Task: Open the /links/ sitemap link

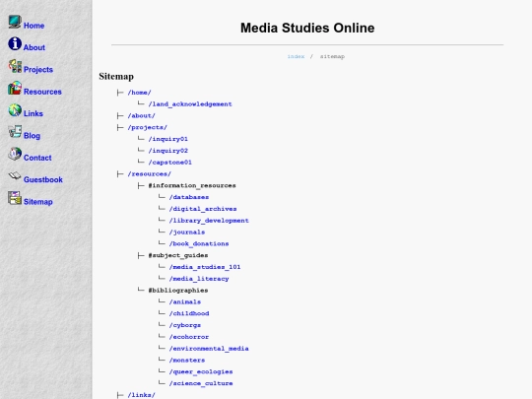Action: [142, 395]
